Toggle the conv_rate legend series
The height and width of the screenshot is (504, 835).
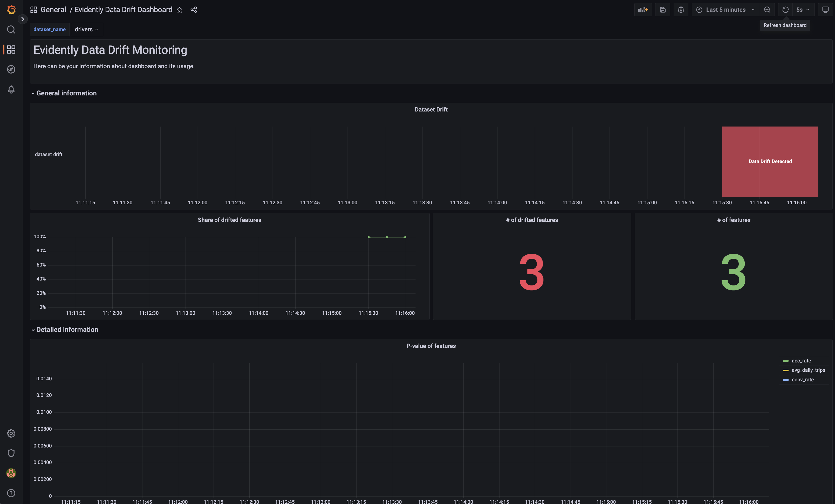point(803,380)
